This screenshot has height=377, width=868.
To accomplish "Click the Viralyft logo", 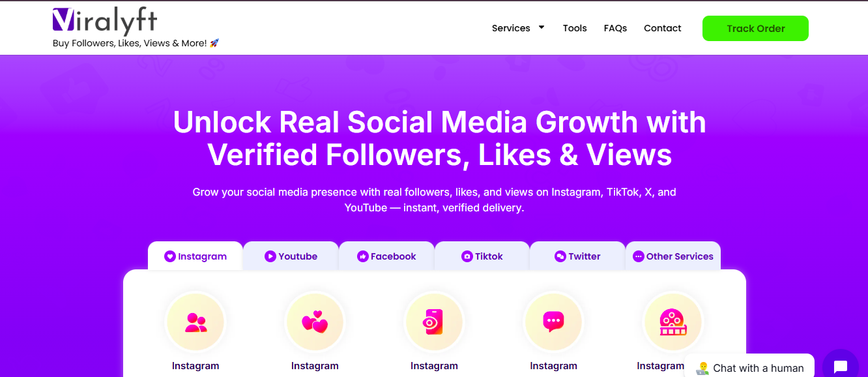I will tap(104, 21).
